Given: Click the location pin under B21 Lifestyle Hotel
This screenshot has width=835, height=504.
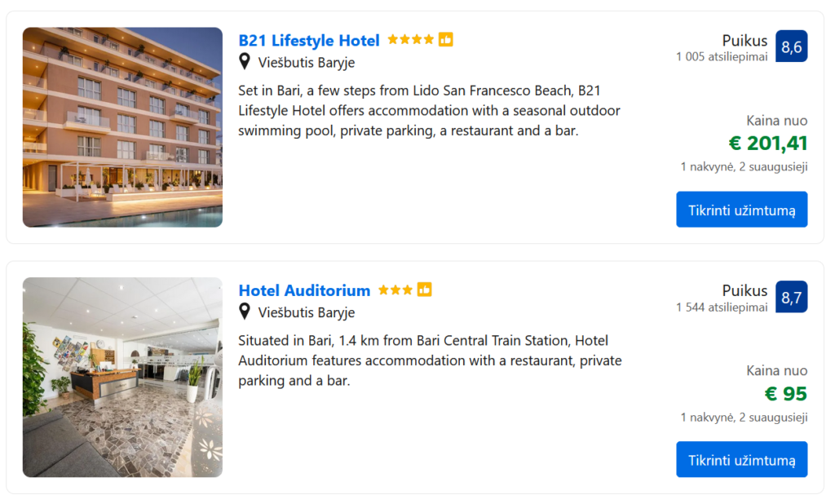Looking at the screenshot, I should [x=244, y=62].
